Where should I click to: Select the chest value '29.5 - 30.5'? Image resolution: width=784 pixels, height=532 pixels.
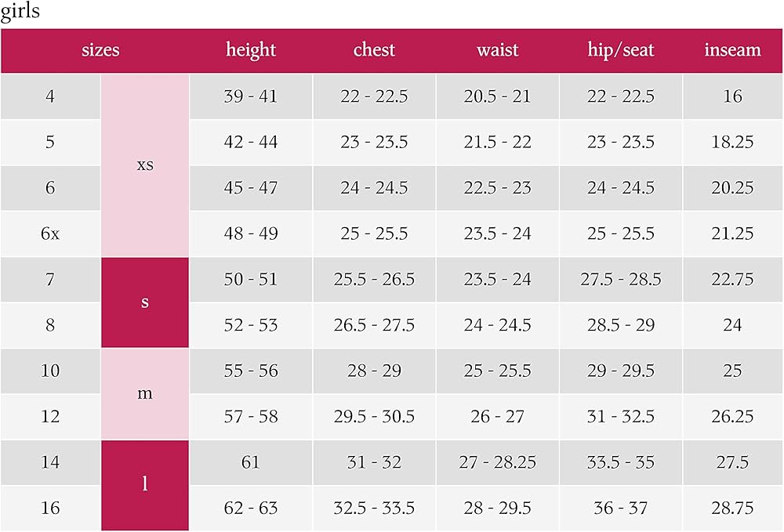(x=374, y=417)
